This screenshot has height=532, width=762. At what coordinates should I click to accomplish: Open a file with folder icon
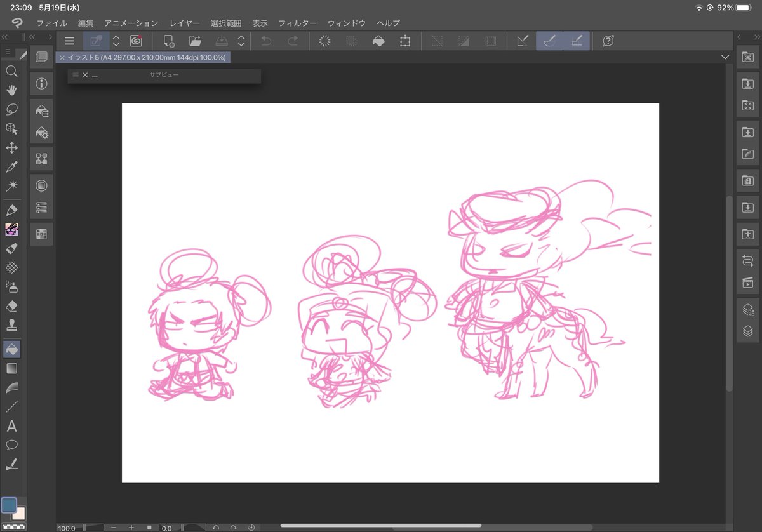pyautogui.click(x=195, y=41)
